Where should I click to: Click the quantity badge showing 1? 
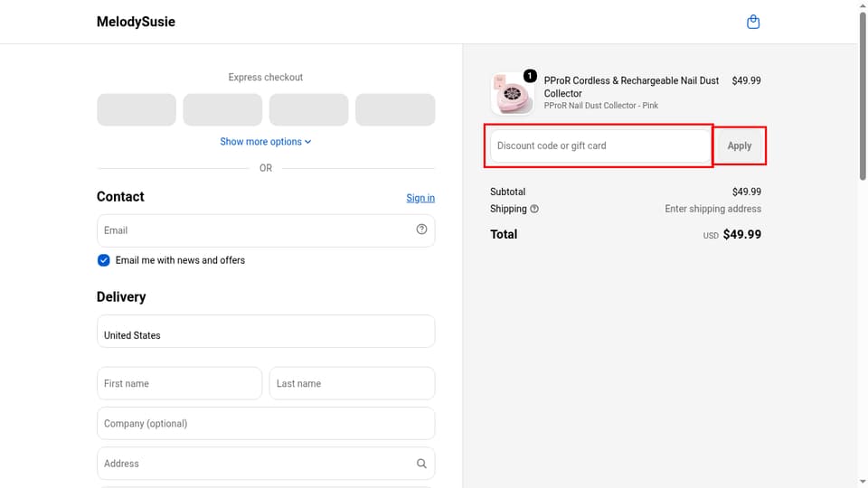point(530,76)
